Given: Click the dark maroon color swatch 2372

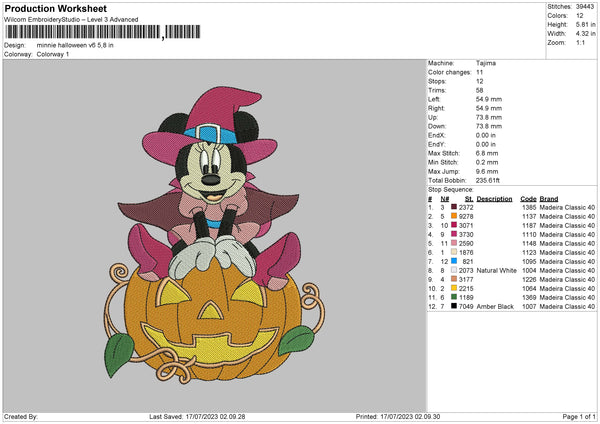Looking at the screenshot, I should click(x=454, y=207).
